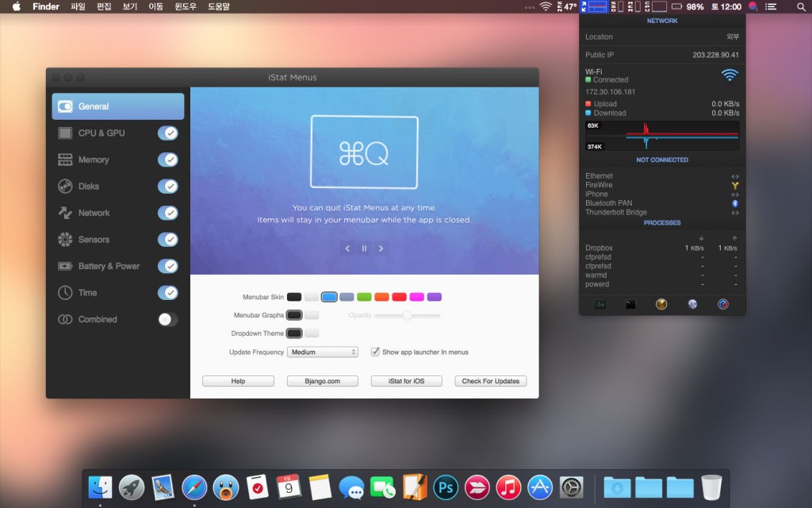Open Spotlight search magnifier icon
This screenshot has width=812, height=508.
click(x=801, y=6)
